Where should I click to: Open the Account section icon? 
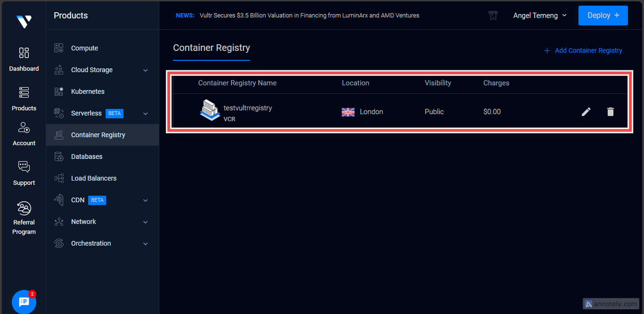point(24,128)
